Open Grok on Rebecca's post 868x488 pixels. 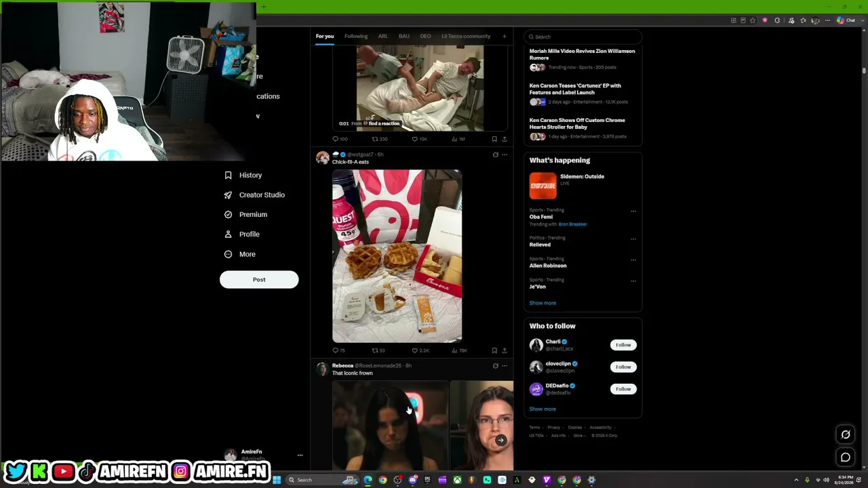[x=495, y=366]
